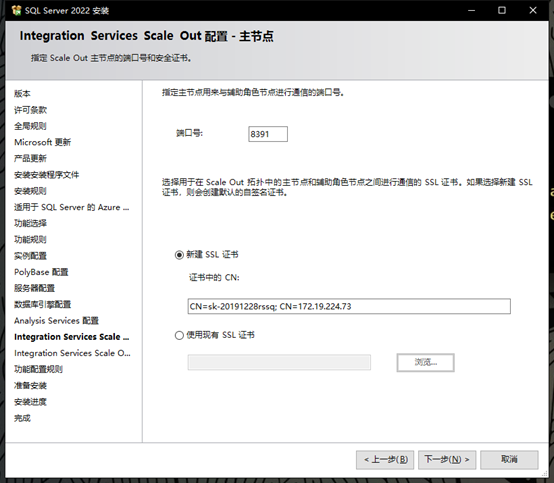
Task: Select Microsoft 更新 step in sidebar
Action: (42, 142)
